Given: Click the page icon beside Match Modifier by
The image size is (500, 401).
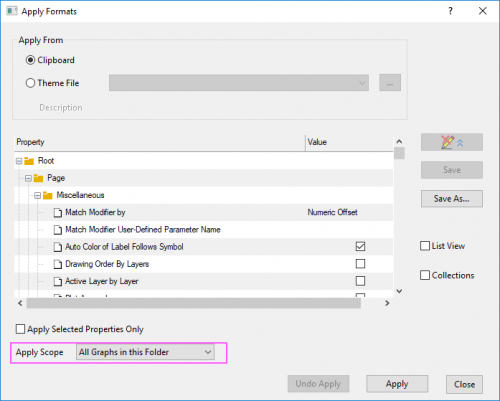Looking at the screenshot, I should click(58, 213).
